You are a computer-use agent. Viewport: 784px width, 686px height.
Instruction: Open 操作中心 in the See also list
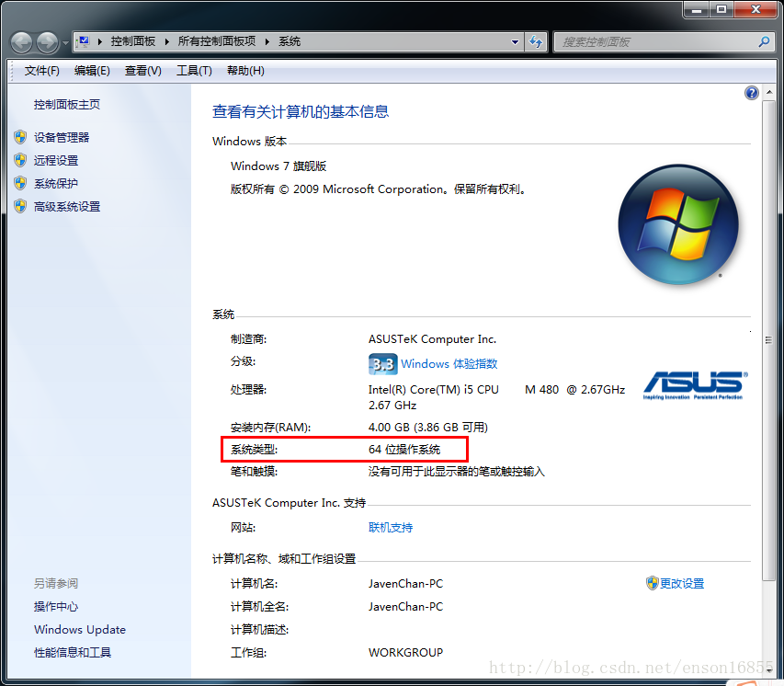point(56,606)
